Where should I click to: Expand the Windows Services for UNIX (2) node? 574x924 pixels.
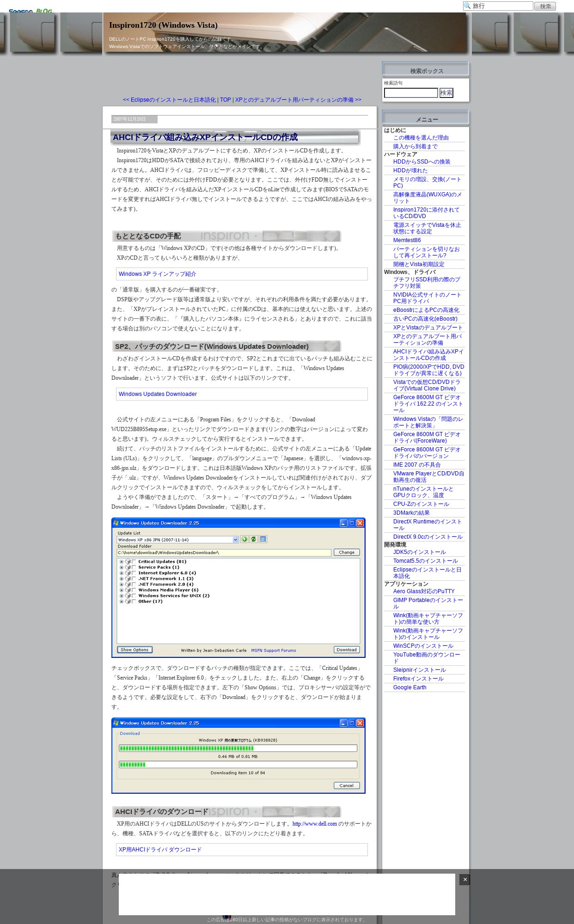pyautogui.click(x=122, y=596)
